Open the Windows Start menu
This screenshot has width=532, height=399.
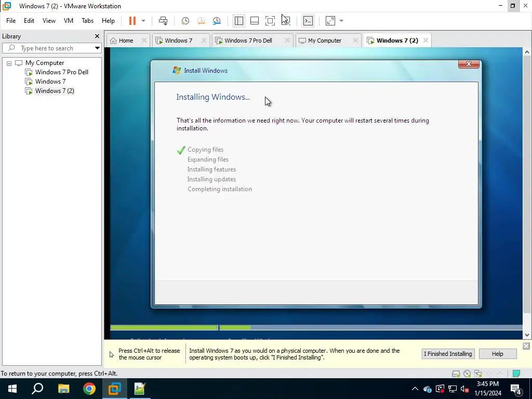12,389
